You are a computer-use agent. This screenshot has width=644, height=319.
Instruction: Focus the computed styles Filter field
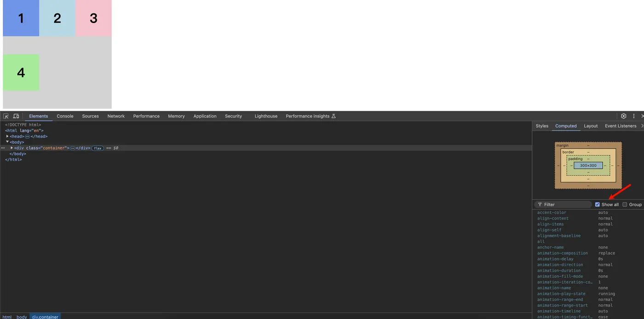point(563,205)
